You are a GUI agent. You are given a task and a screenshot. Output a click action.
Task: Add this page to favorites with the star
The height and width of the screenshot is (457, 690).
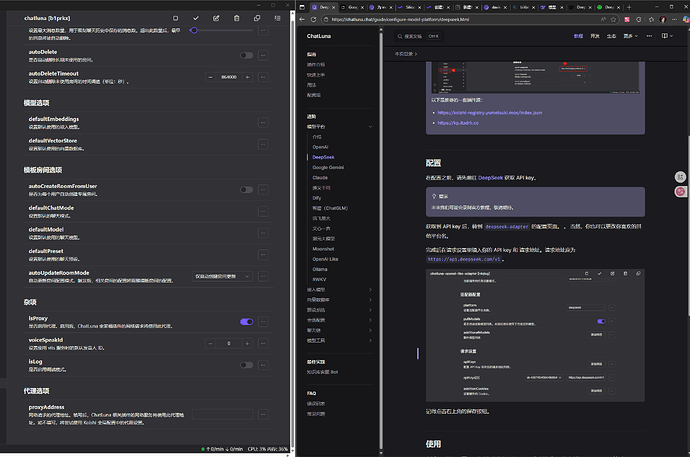click(613, 19)
